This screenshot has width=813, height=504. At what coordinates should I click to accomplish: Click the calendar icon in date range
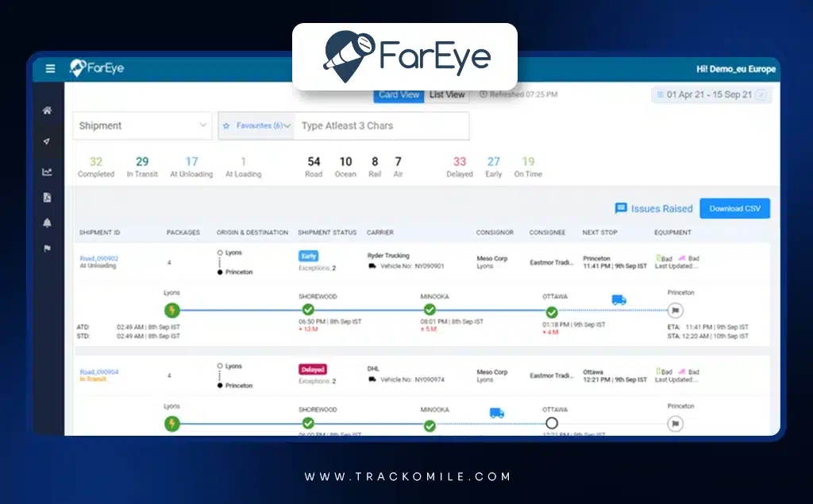pos(660,94)
